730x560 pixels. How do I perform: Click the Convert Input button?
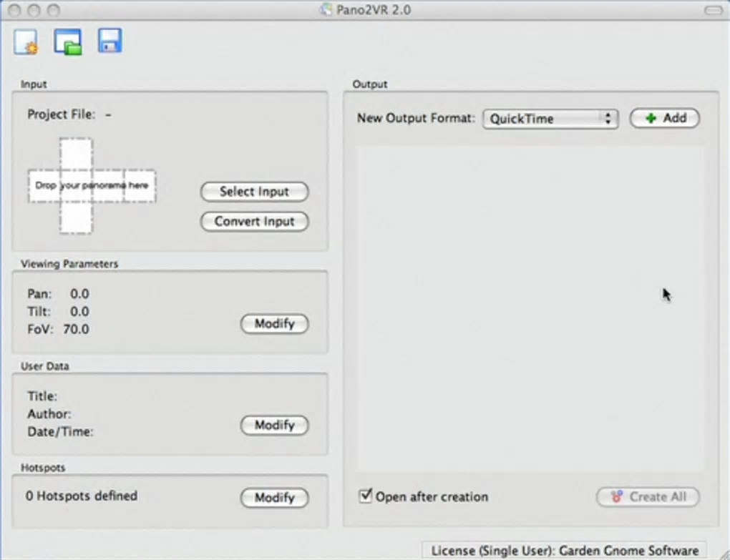coord(254,222)
